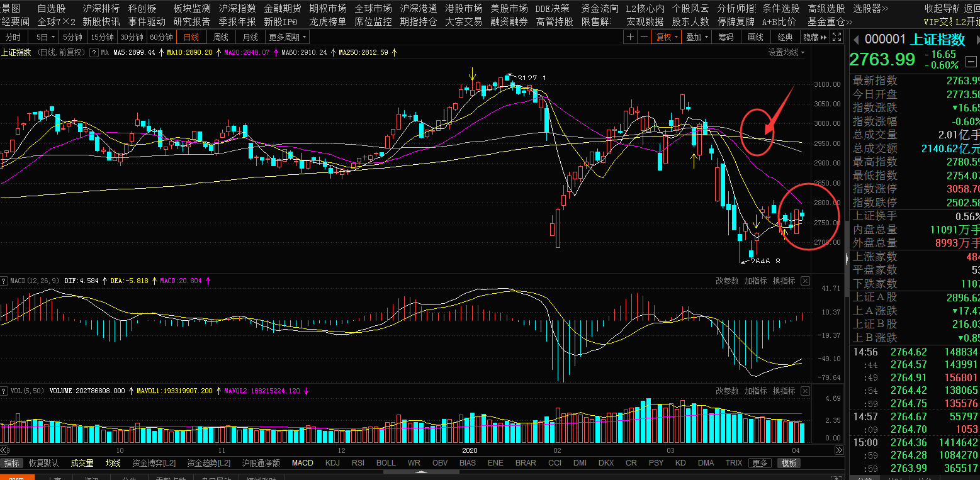This screenshot has height=480, width=980.
Task: Click 恢复默认 to restore default indicators
Action: point(43,463)
